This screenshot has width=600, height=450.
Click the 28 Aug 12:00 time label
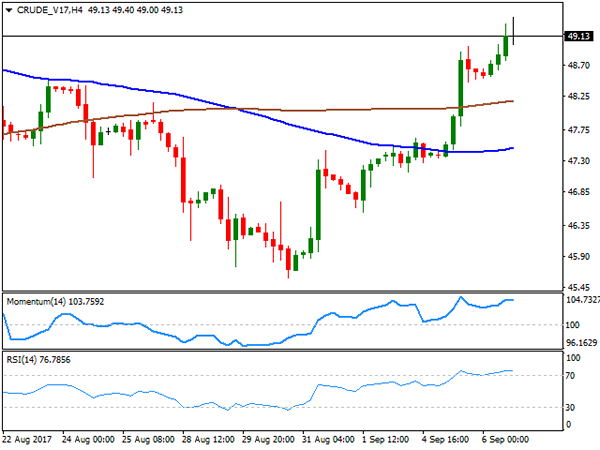coord(208,439)
